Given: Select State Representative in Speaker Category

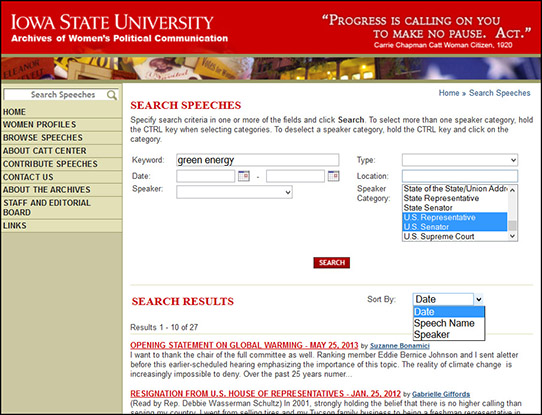Looking at the screenshot, I should point(455,198).
